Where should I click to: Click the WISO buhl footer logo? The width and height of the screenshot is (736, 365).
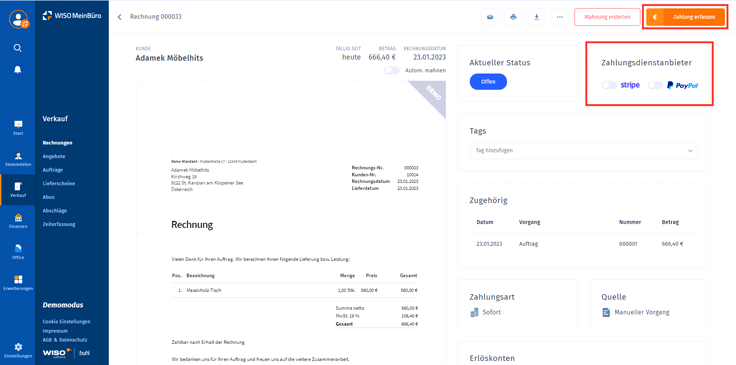coord(65,352)
